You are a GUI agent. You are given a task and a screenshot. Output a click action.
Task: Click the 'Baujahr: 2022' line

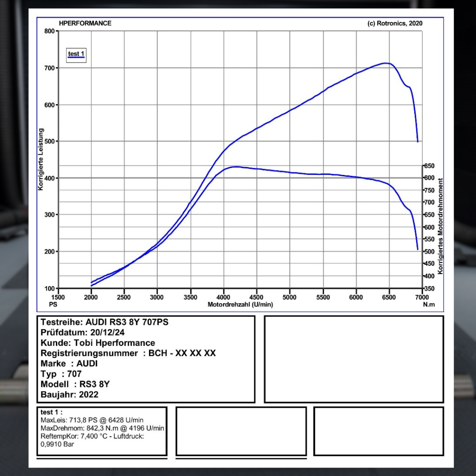pyautogui.click(x=69, y=394)
